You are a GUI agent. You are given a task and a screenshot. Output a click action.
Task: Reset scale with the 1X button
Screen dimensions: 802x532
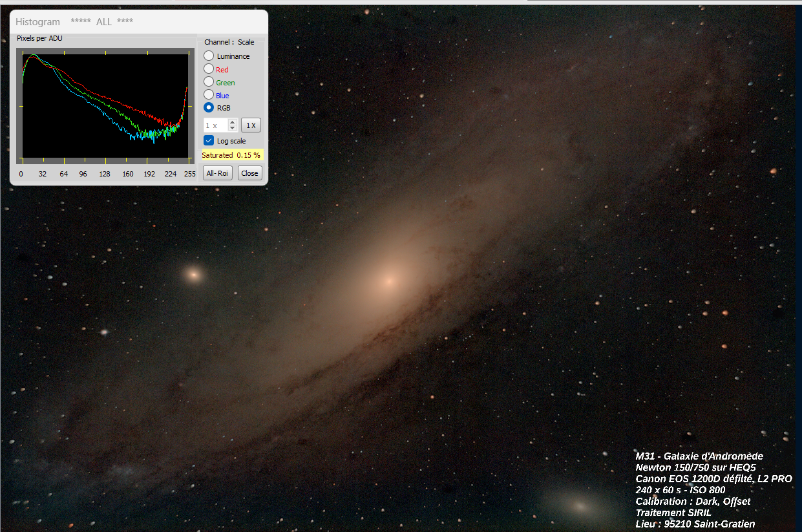click(250, 125)
